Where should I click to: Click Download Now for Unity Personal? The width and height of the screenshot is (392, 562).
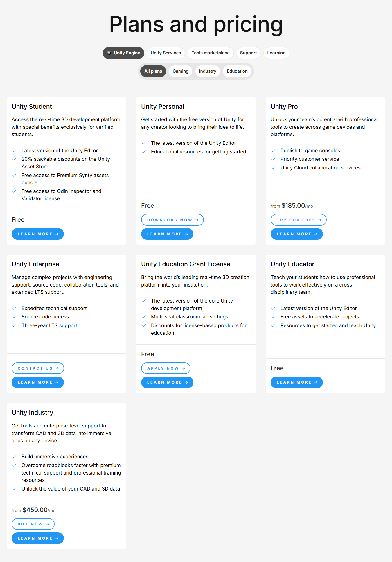[172, 220]
